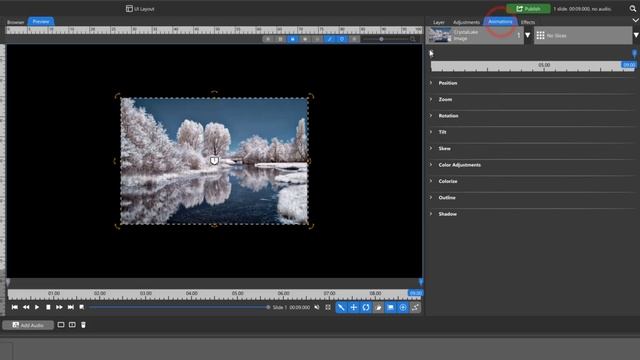Jump to the start with skip-back button
The height and width of the screenshot is (360, 640).
tap(15, 307)
